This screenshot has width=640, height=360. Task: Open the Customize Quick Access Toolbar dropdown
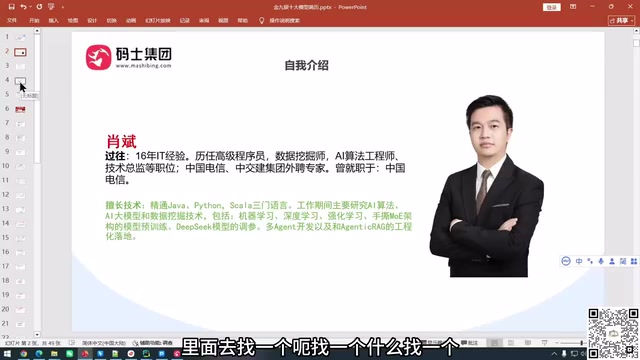click(x=62, y=7)
